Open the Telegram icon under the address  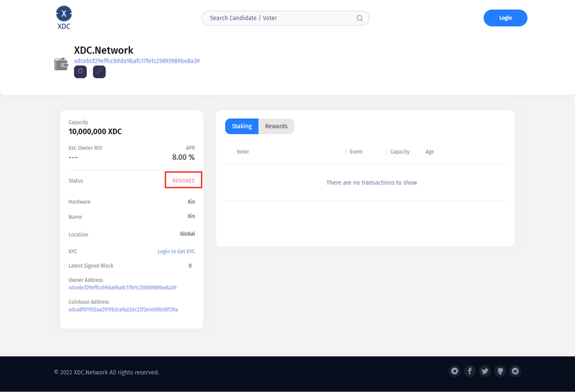pyautogui.click(x=80, y=72)
